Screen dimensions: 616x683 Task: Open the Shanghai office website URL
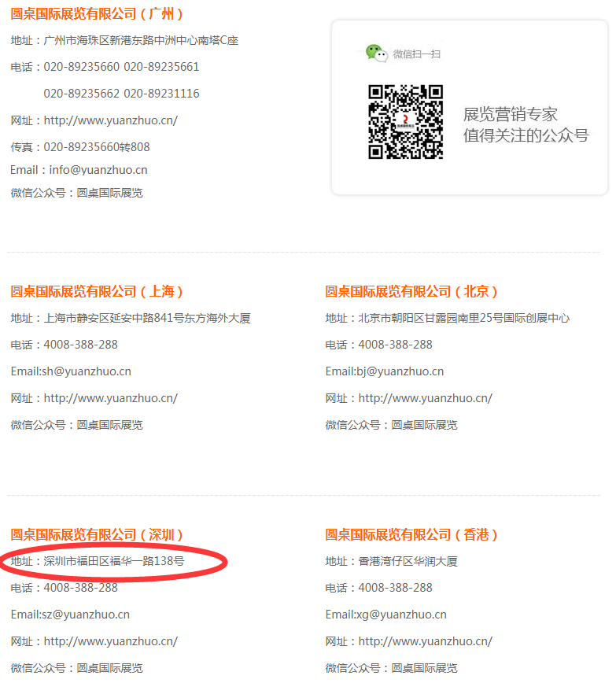tap(110, 398)
